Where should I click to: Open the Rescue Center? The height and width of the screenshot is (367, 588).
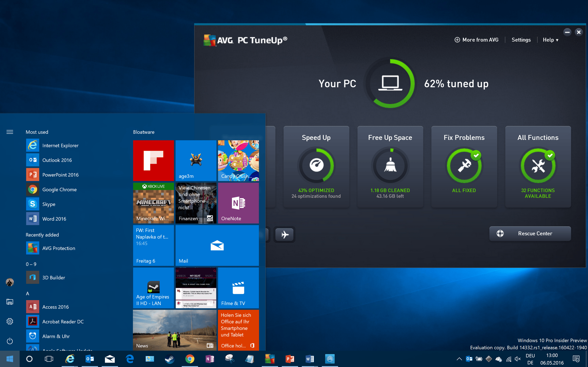tap(530, 234)
